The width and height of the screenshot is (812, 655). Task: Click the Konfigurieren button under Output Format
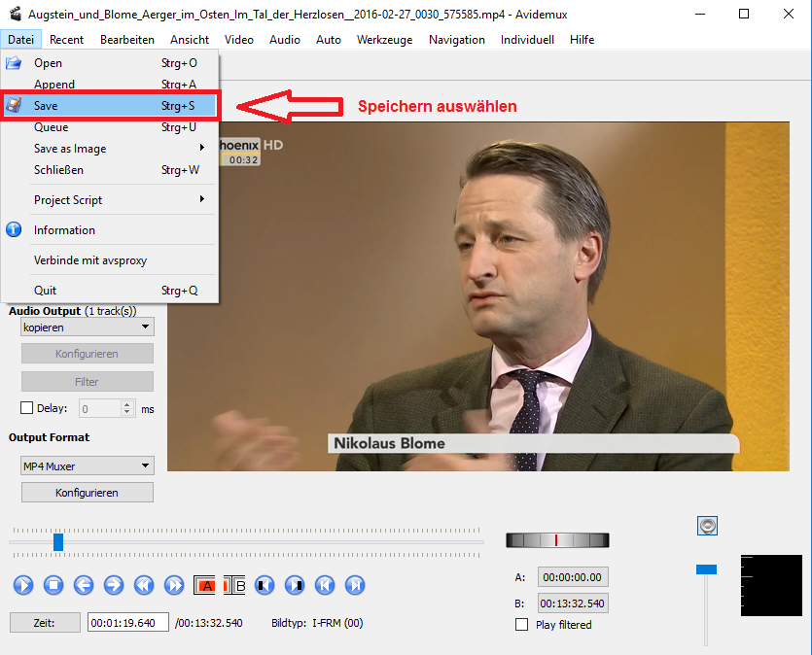pos(88,493)
